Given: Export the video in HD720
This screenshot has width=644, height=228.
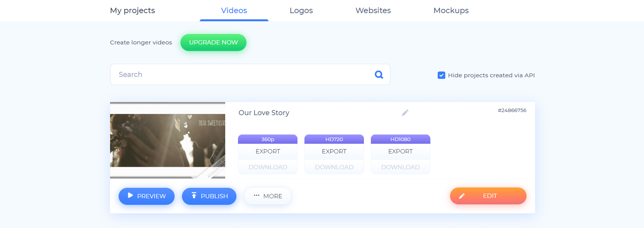Looking at the screenshot, I should [x=334, y=151].
